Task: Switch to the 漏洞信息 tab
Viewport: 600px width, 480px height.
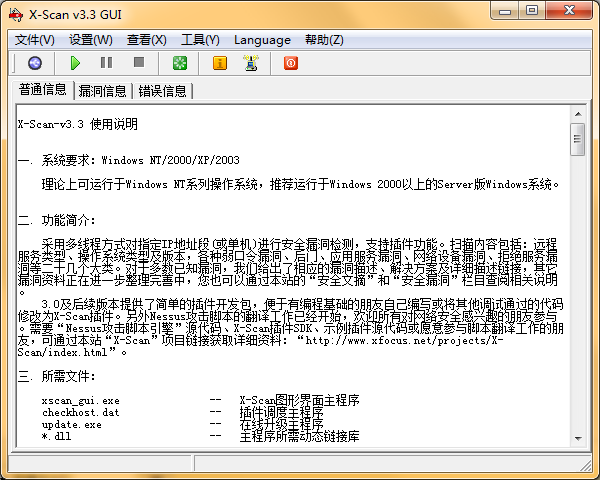Action: coord(102,91)
